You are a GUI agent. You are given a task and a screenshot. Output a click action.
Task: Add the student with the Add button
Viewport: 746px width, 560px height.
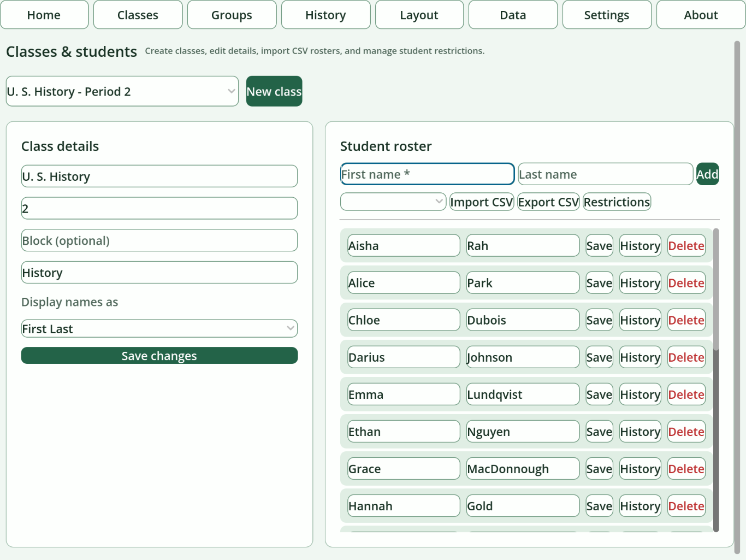[707, 174]
